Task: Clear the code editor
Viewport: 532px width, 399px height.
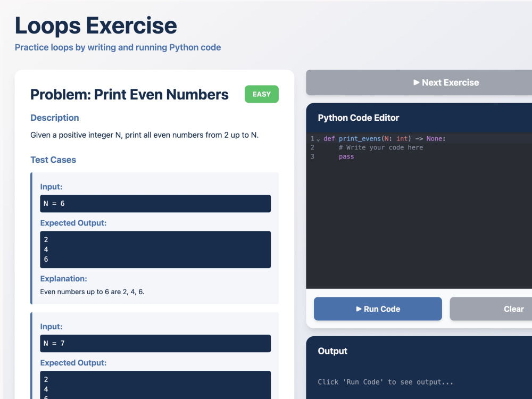Action: (491, 309)
